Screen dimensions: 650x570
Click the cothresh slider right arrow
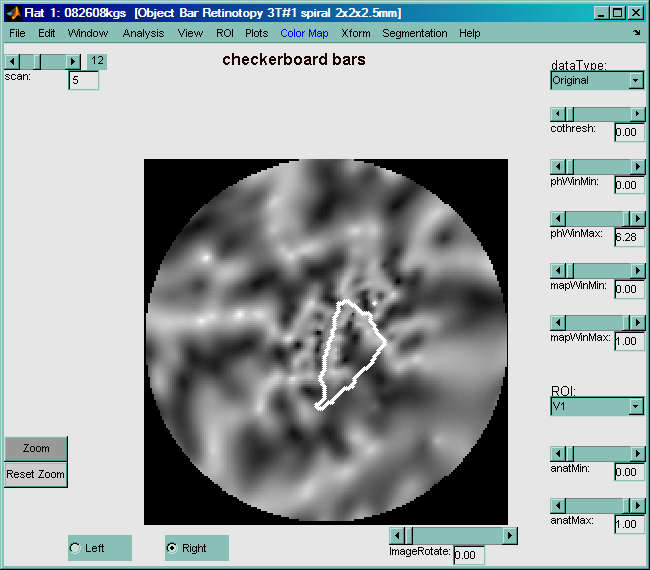point(637,114)
